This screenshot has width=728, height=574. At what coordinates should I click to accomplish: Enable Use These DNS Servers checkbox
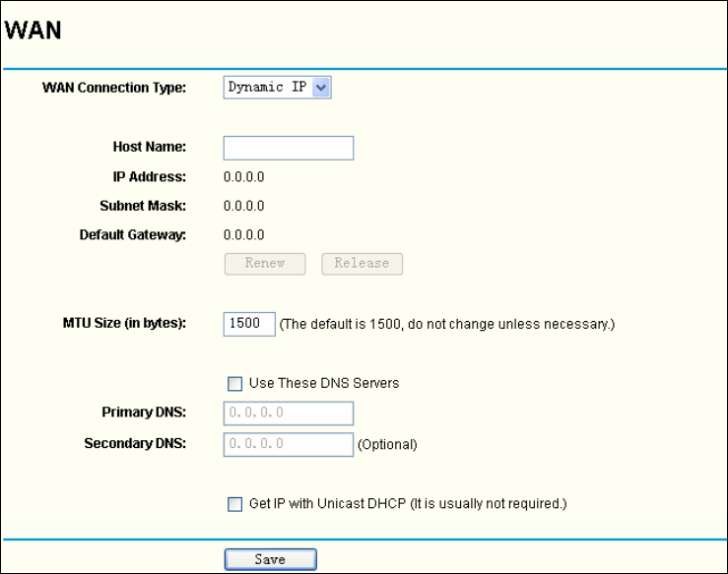tap(234, 384)
